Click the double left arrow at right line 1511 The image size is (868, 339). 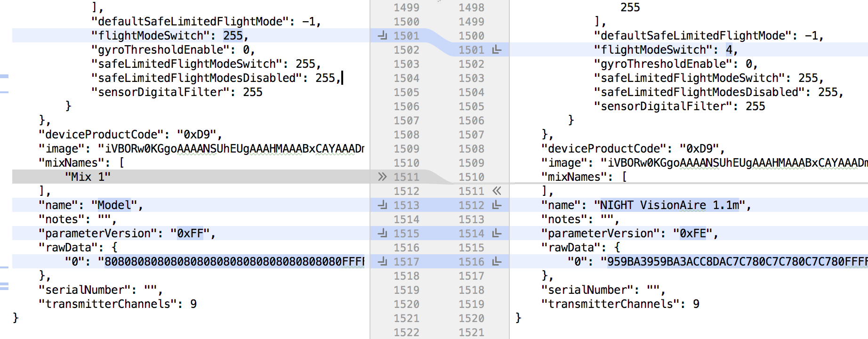[497, 191]
